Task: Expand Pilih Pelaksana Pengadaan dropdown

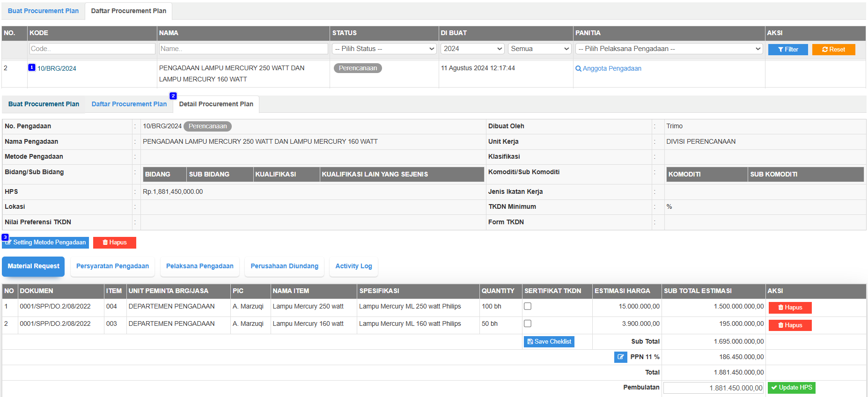Action: (669, 49)
